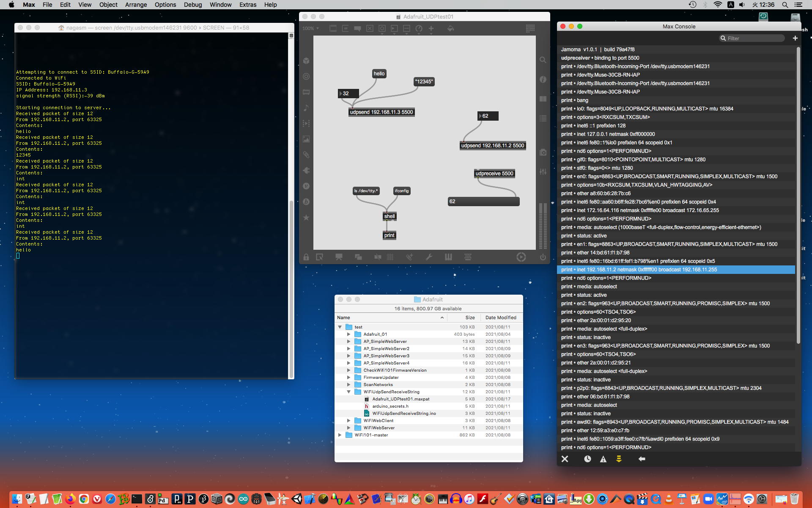Expand the WiFi101-master folder

point(340,435)
